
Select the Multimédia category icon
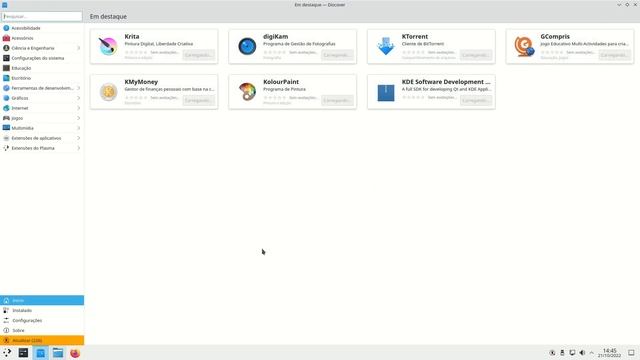click(x=6, y=128)
